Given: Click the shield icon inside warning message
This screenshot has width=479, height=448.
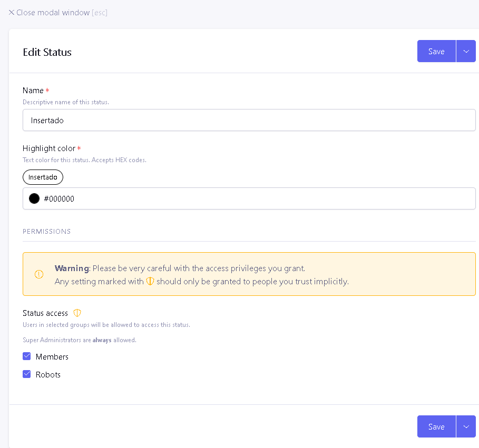Looking at the screenshot, I should pyautogui.click(x=150, y=281).
